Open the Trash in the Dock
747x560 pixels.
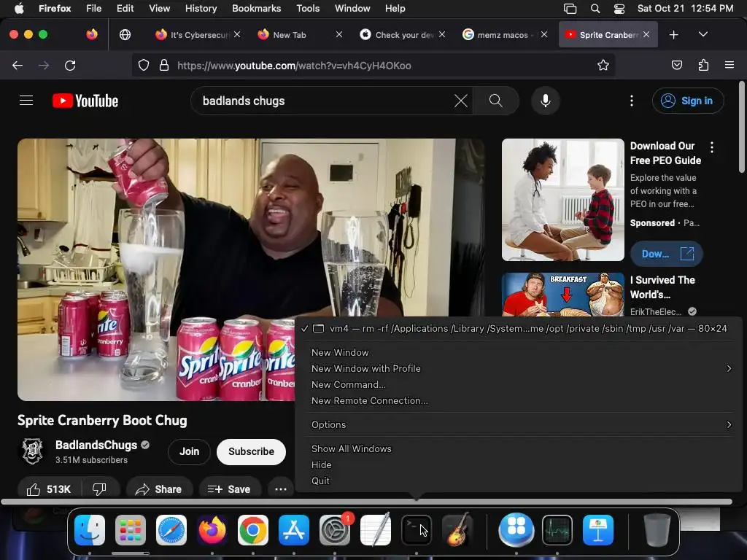[657, 530]
